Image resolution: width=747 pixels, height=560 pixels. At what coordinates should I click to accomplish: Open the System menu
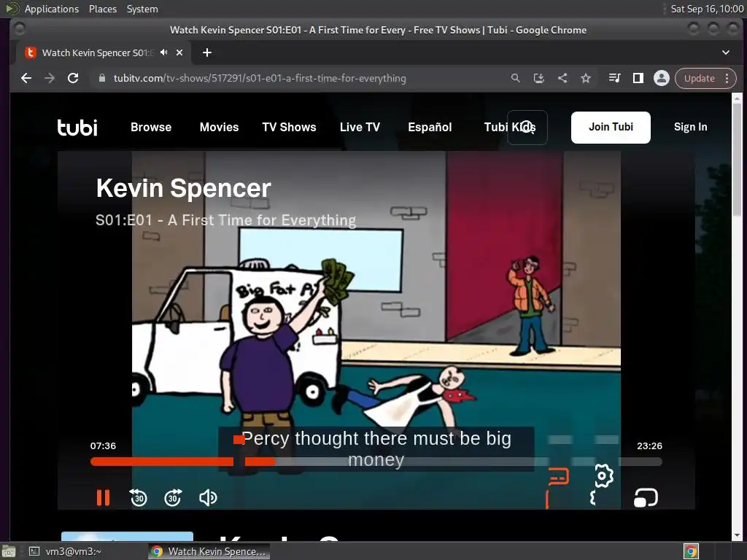click(142, 9)
